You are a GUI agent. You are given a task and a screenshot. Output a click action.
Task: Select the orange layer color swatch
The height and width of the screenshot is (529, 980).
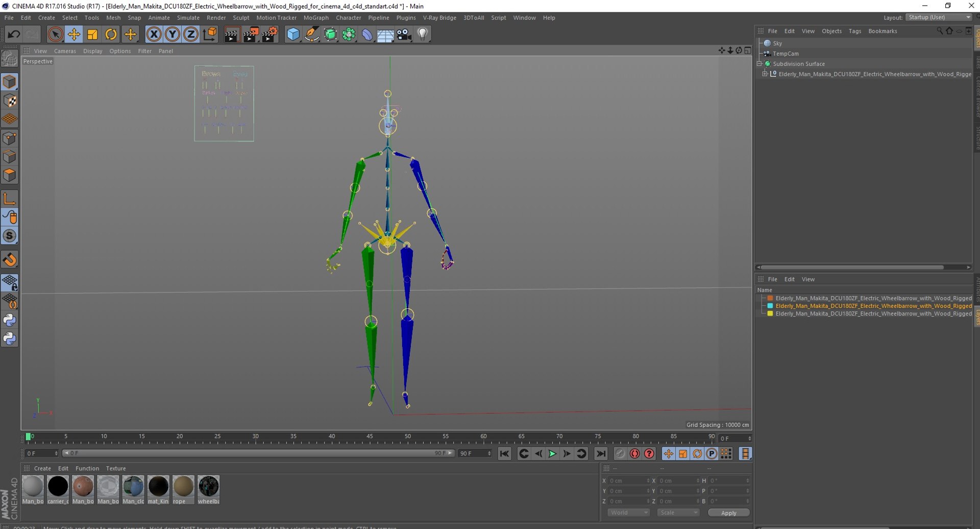coord(770,298)
